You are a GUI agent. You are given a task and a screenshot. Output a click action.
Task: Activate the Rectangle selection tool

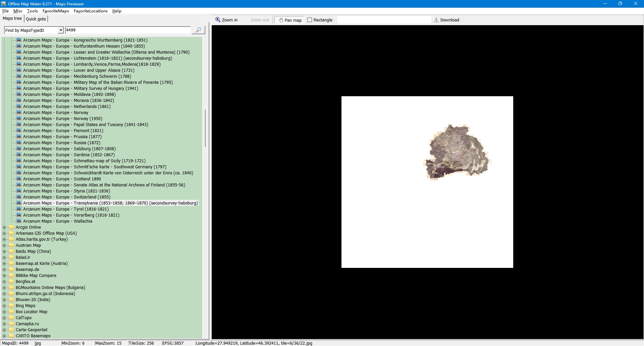coord(320,20)
